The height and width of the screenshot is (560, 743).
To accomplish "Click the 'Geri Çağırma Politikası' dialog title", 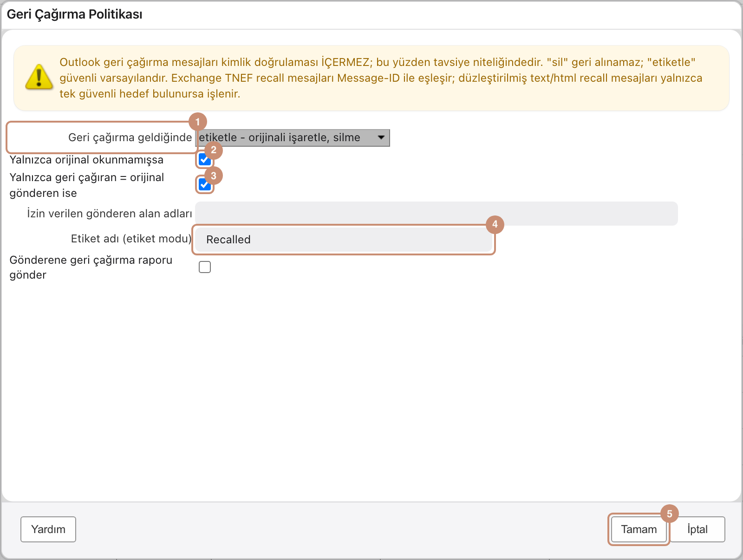I will (75, 14).
